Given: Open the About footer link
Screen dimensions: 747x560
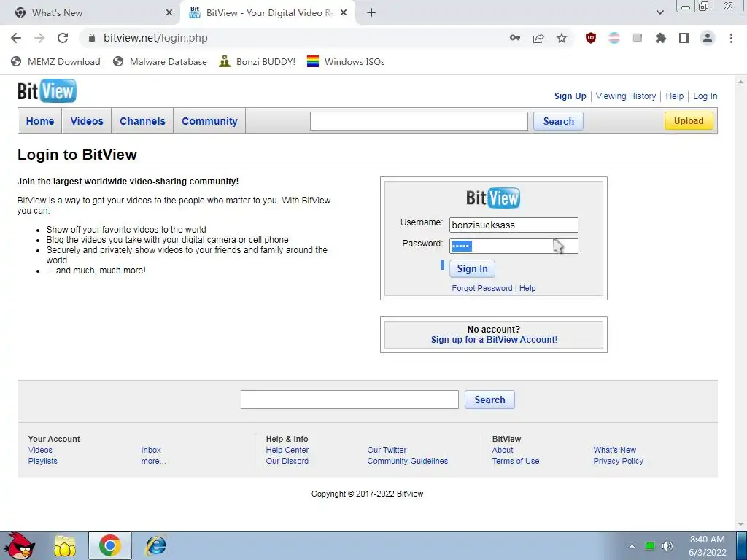Looking at the screenshot, I should coord(503,450).
